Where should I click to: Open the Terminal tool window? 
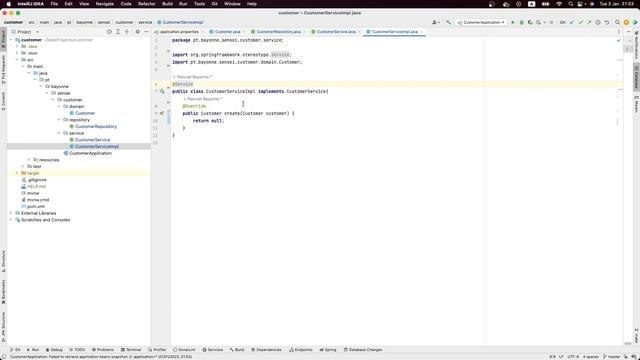(131, 350)
